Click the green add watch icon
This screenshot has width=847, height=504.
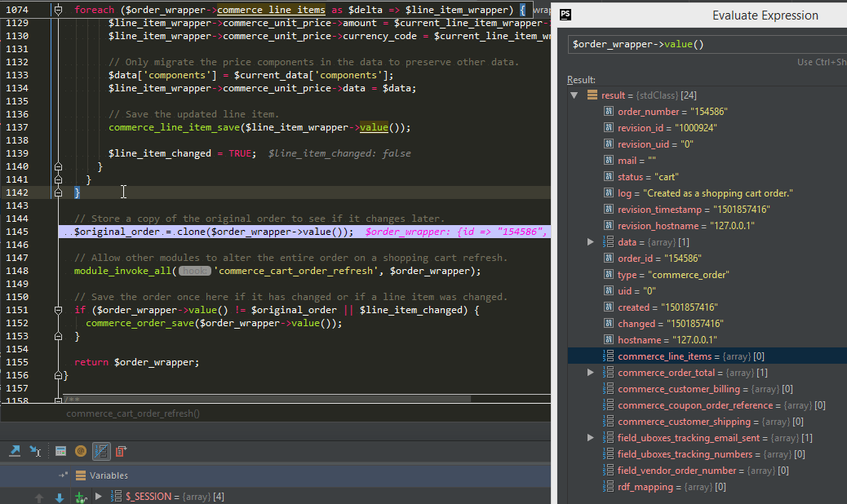coord(80,497)
